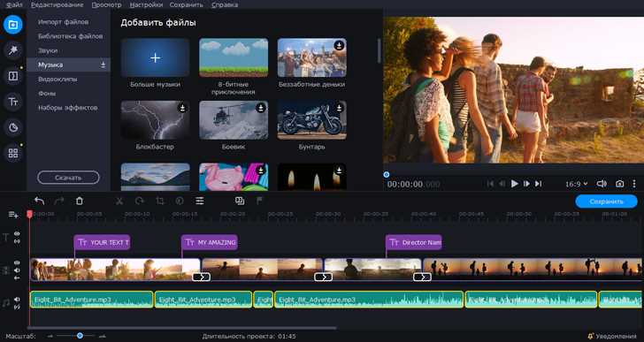Download the Боевик music pack

point(261,108)
